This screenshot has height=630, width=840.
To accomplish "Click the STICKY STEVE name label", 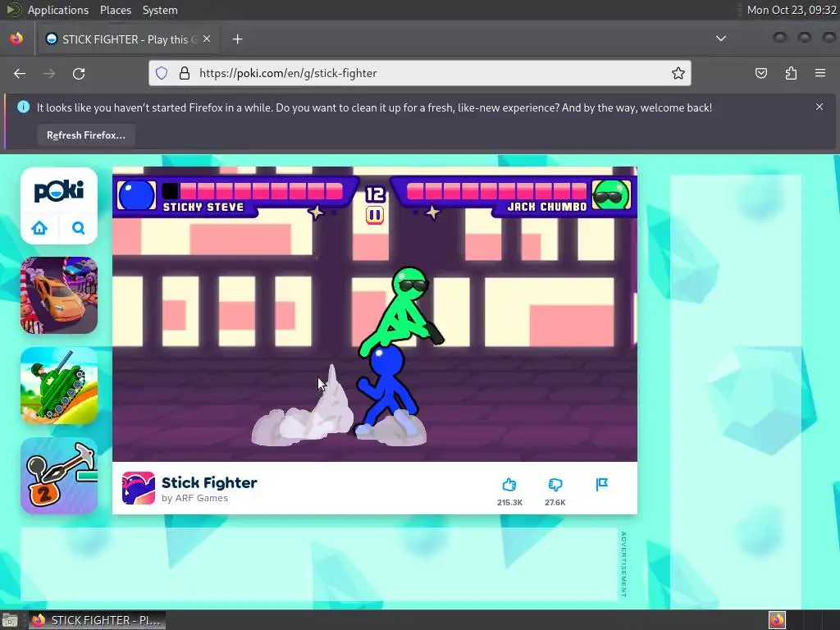I will click(203, 208).
